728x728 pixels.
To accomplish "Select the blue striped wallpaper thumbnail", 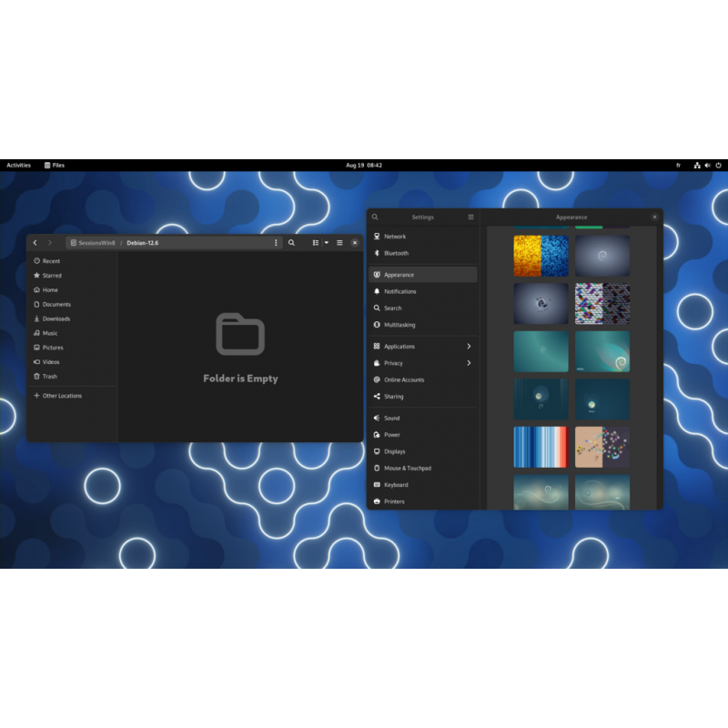I will (x=541, y=447).
